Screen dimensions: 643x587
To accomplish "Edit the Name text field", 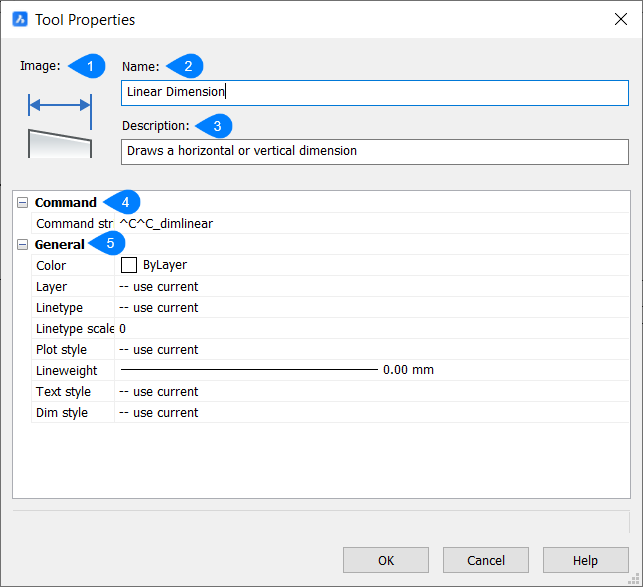I will [x=374, y=92].
